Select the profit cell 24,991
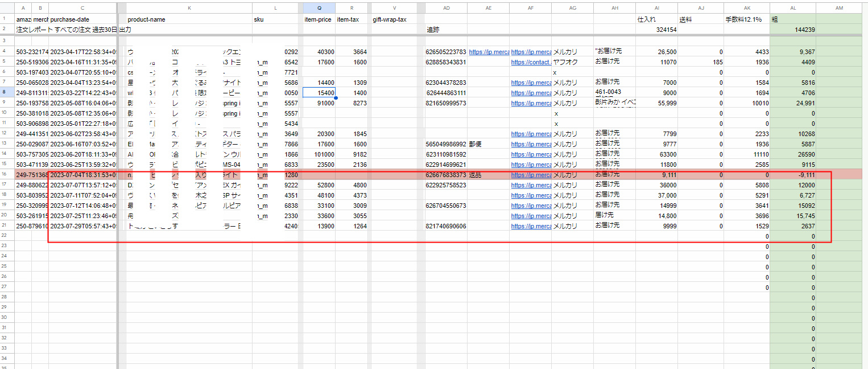This screenshot has height=369, width=868. pyautogui.click(x=793, y=103)
